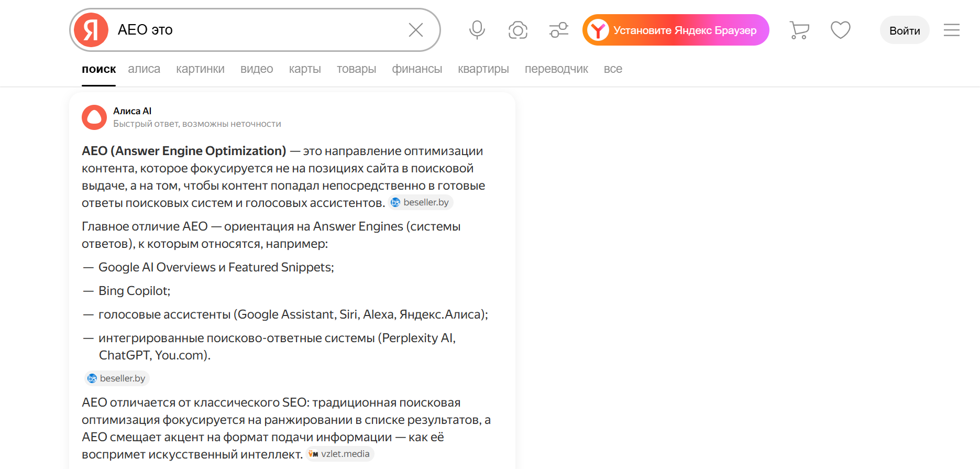This screenshot has height=469, width=980.
Task: Open the hamburger menu
Action: point(951,30)
